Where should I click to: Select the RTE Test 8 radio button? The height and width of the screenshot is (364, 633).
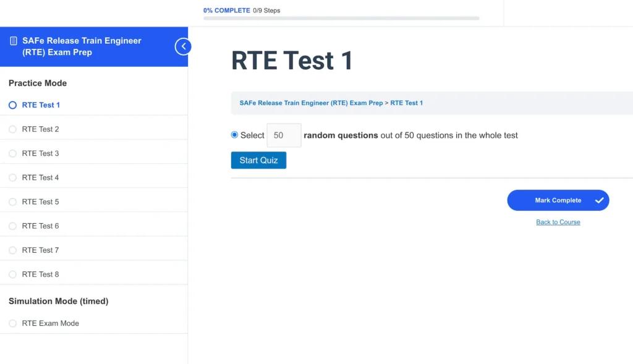(x=13, y=274)
